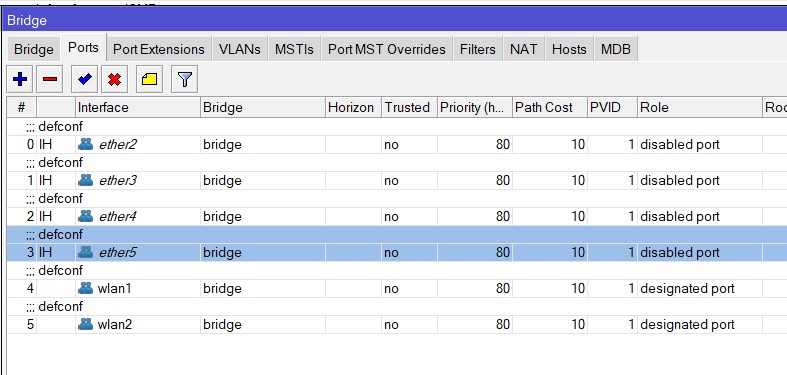Click the designated port role of wlan1
787x375 pixels.
point(687,289)
